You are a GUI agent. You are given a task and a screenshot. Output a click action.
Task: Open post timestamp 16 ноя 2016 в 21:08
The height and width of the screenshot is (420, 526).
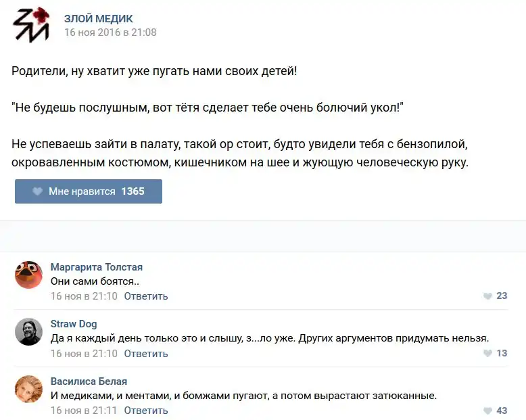pyautogui.click(x=110, y=32)
